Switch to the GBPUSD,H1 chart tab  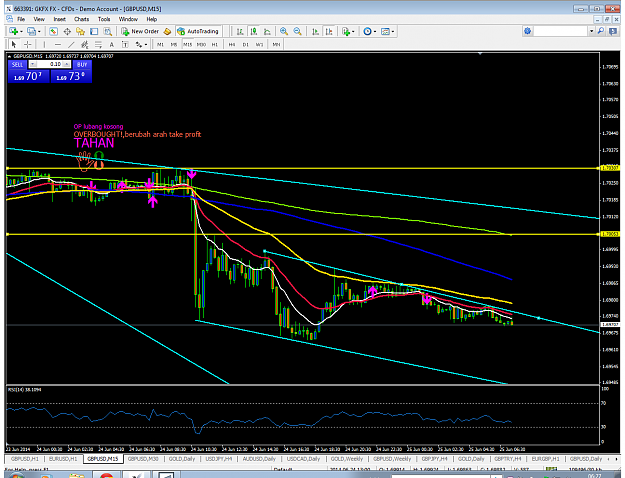[x=24, y=459]
